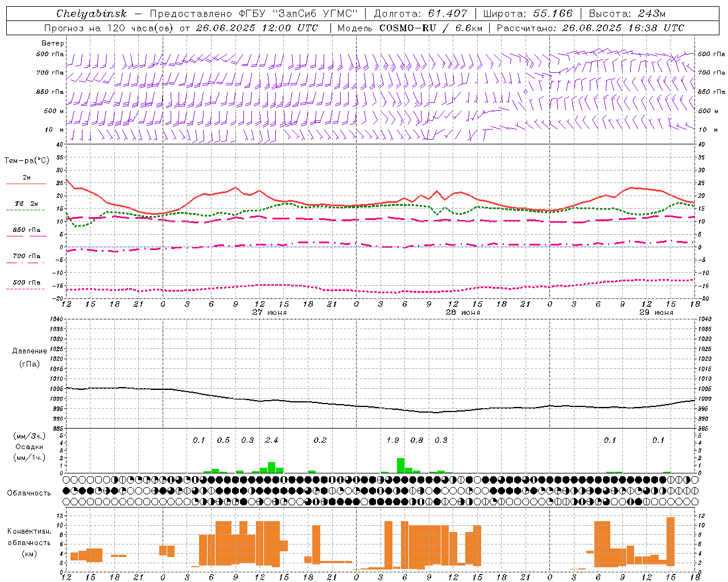Click the 0.2 precipitation amount
Image resolution: width=728 pixels, height=582 pixels.
pyautogui.click(x=320, y=440)
